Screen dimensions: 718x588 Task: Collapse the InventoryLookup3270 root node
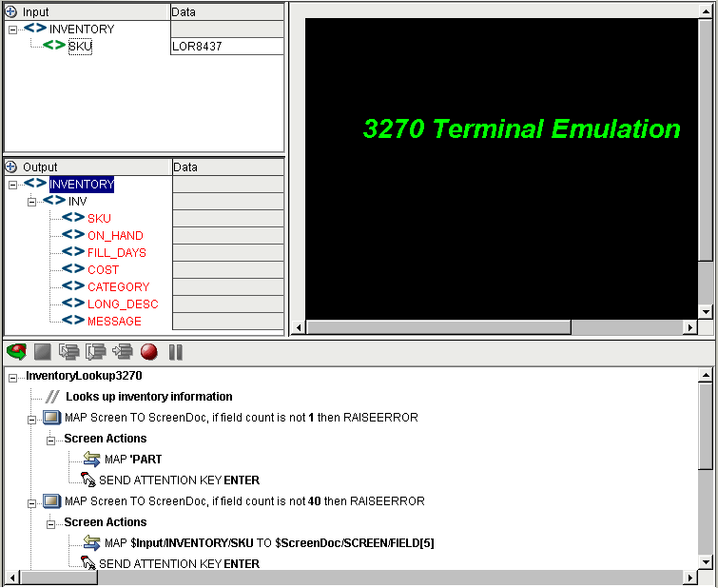12,378
